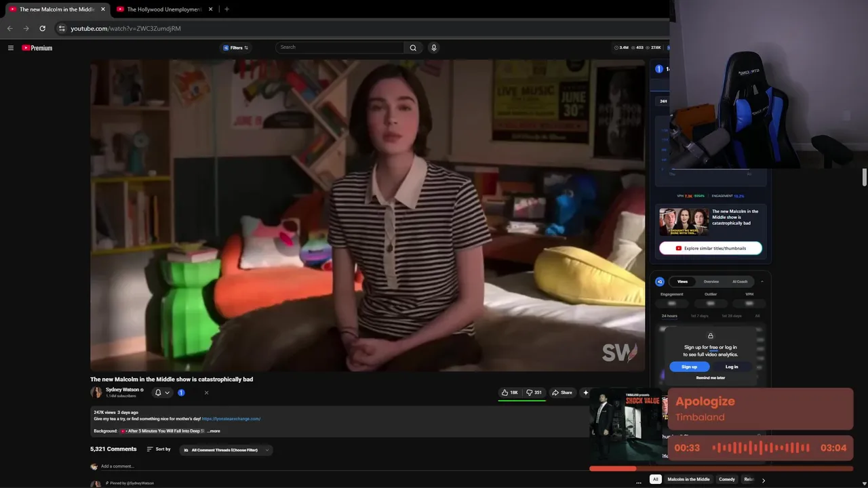
Task: Click the 27.6K stat in header
Action: (x=654, y=48)
